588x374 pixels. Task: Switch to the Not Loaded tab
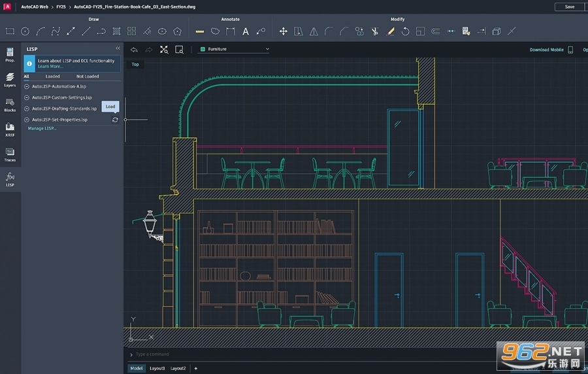click(88, 76)
